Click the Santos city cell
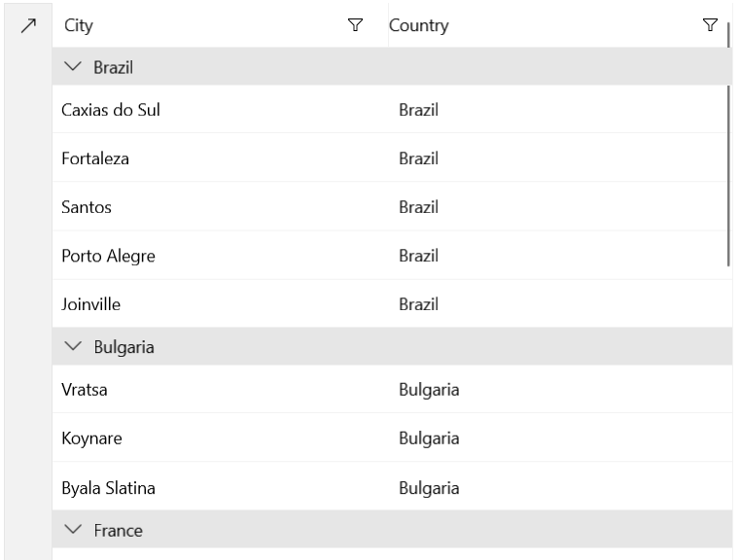The height and width of the screenshot is (560, 740). [x=87, y=207]
